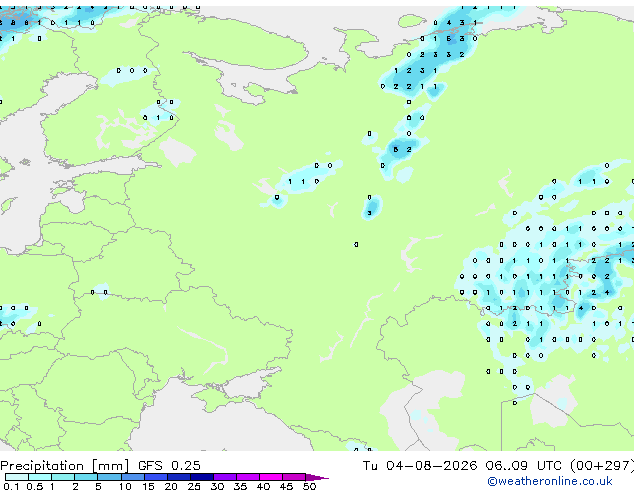
Task: Click the legend label '10'
Action: pyautogui.click(x=125, y=486)
